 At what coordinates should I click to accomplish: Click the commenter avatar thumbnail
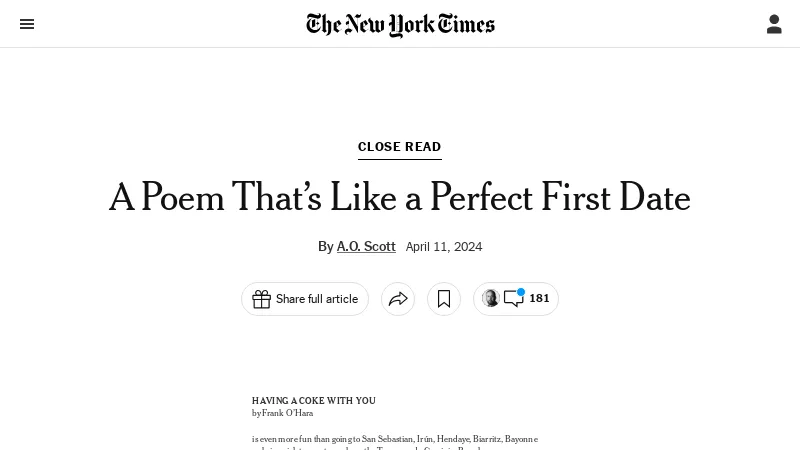490,298
